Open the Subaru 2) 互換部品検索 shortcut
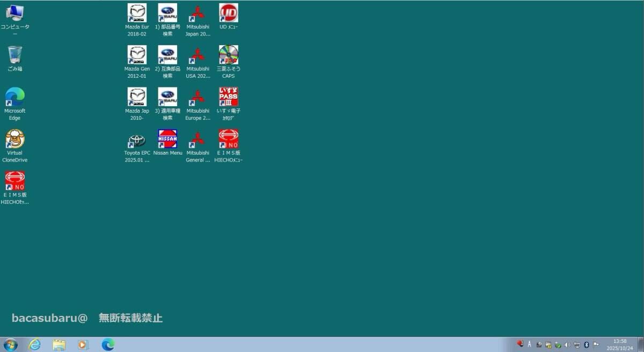This screenshot has width=644, height=352. point(167,55)
